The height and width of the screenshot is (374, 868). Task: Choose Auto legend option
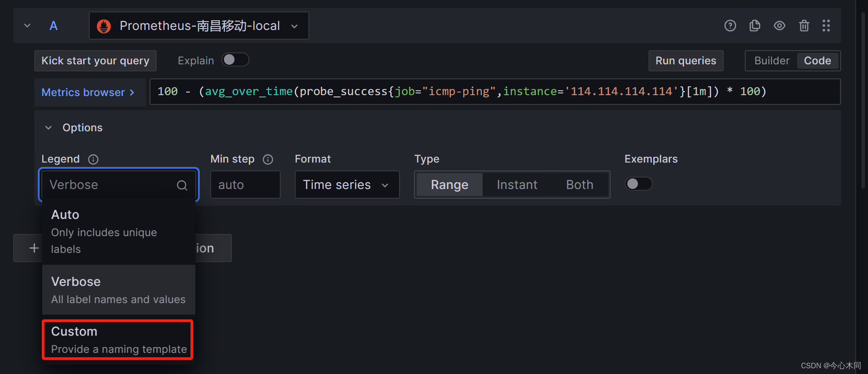coord(118,231)
